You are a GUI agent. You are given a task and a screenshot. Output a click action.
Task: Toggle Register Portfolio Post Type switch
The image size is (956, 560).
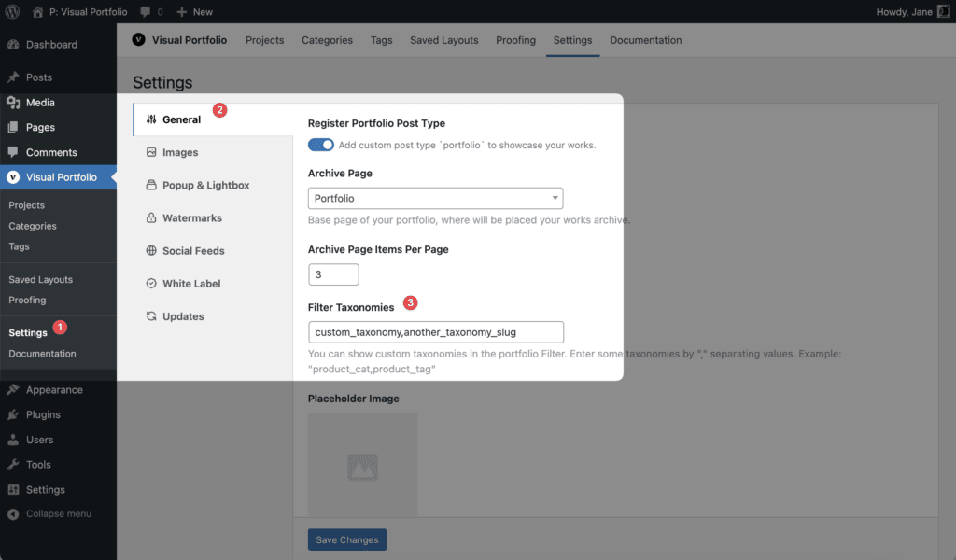(321, 145)
